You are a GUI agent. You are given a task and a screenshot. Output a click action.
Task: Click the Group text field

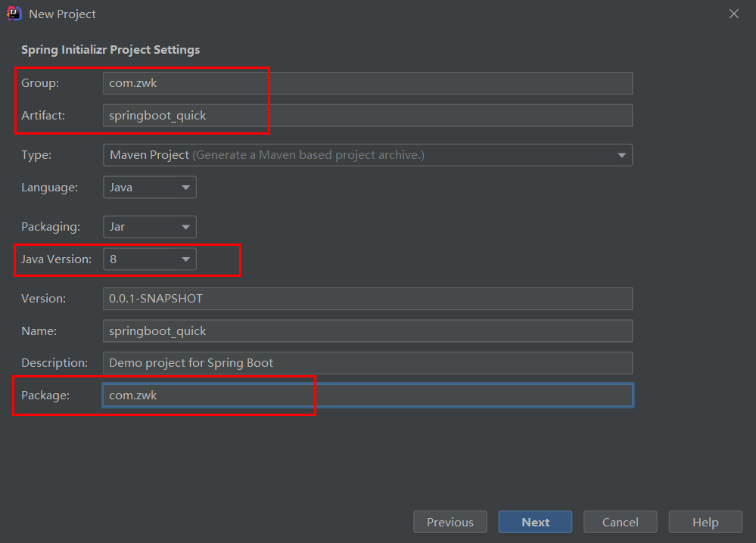[x=367, y=83]
